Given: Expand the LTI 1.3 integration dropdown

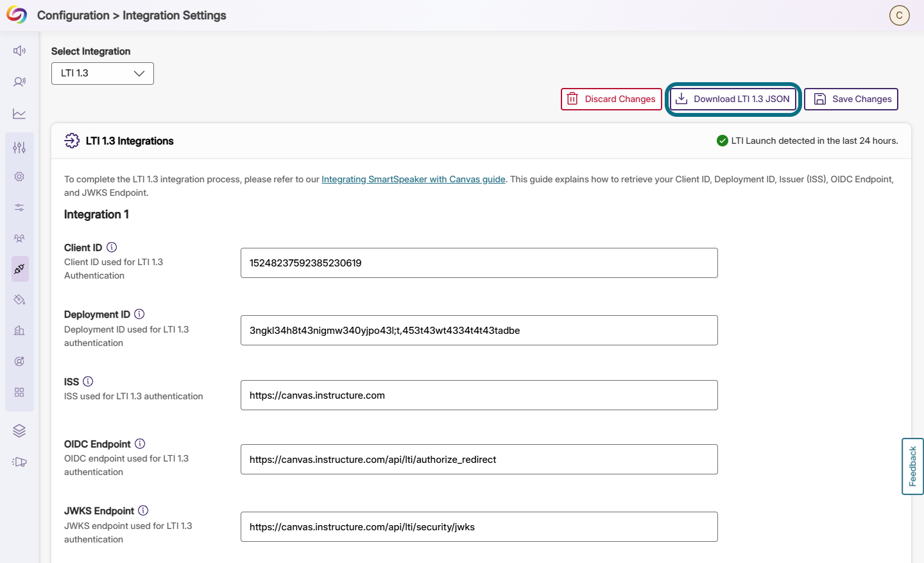Looking at the screenshot, I should pyautogui.click(x=103, y=73).
